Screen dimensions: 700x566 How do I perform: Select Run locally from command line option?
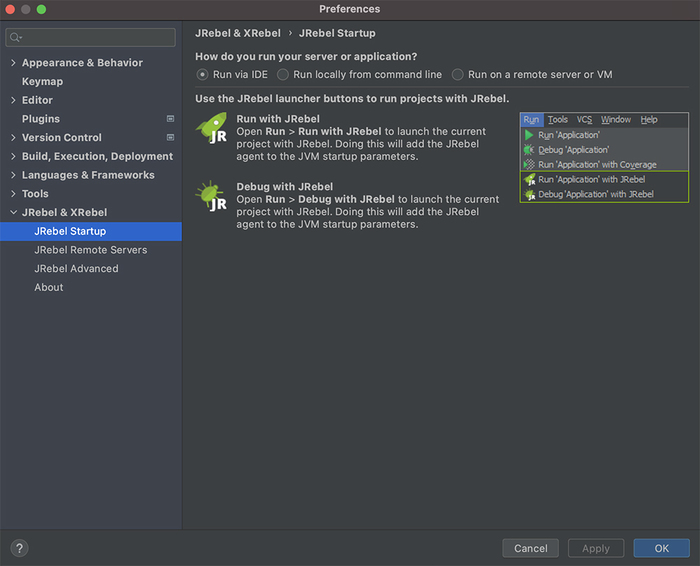point(283,75)
